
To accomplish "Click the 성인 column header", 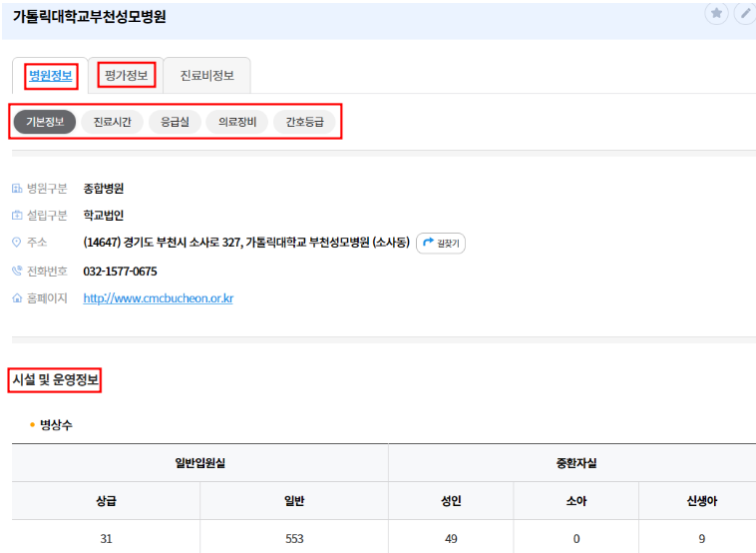I will (451, 500).
